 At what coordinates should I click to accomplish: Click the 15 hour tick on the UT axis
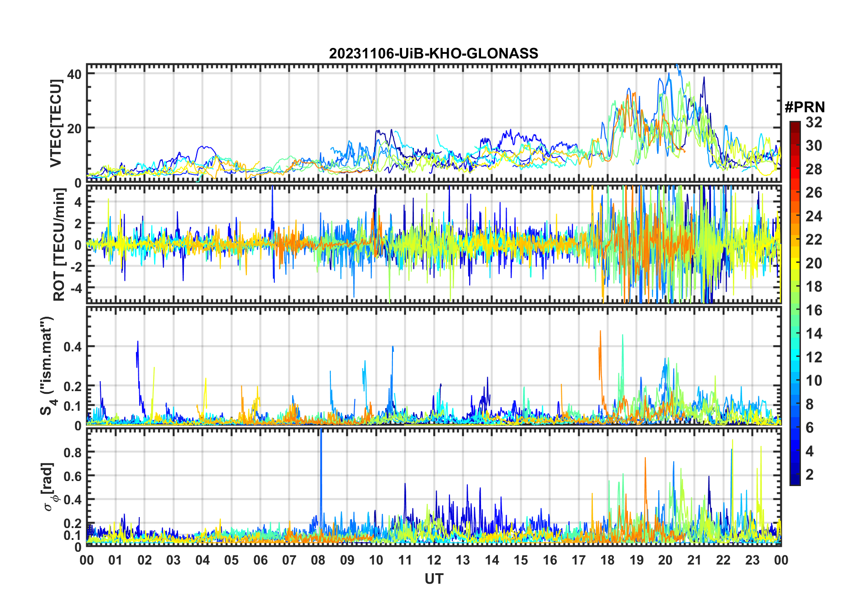(521, 560)
